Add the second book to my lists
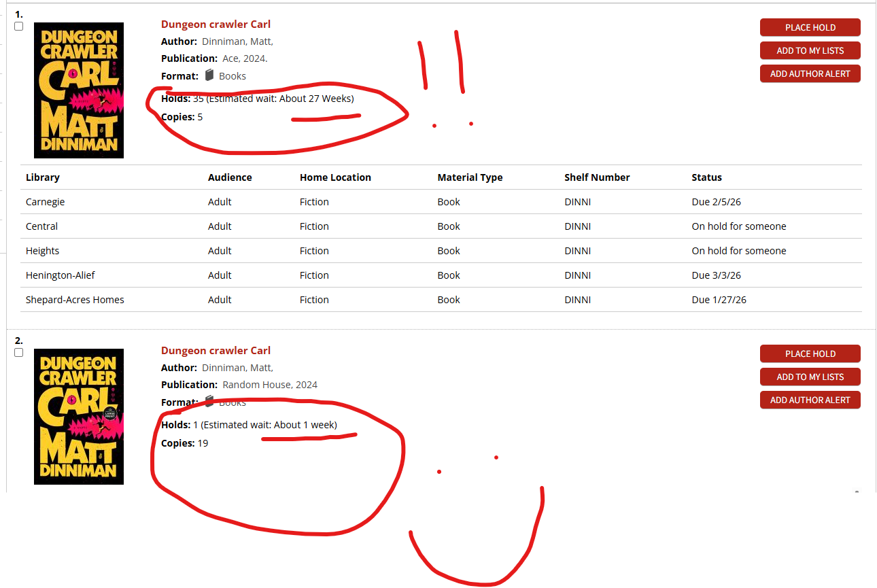The image size is (877, 588). [x=810, y=377]
